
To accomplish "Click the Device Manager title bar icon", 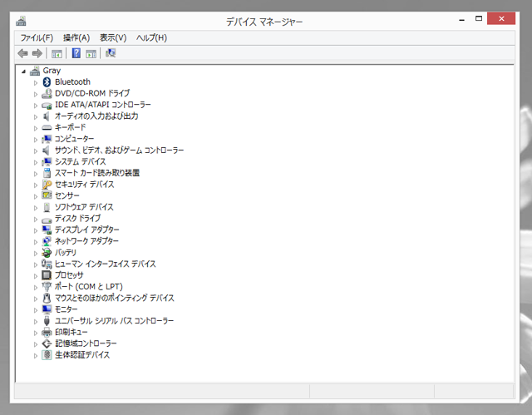I will coord(21,22).
